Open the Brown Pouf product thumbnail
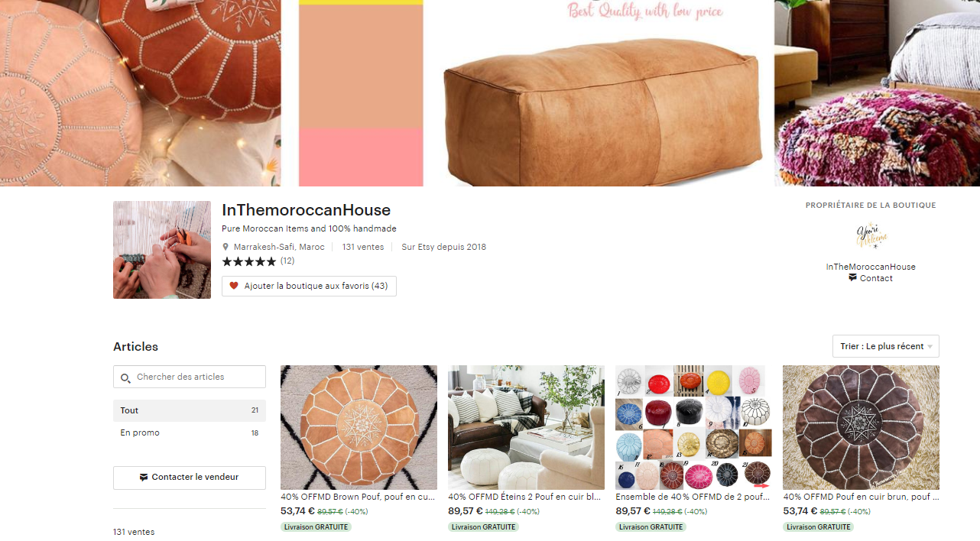Screen dimensions: 980x541 [x=359, y=427]
